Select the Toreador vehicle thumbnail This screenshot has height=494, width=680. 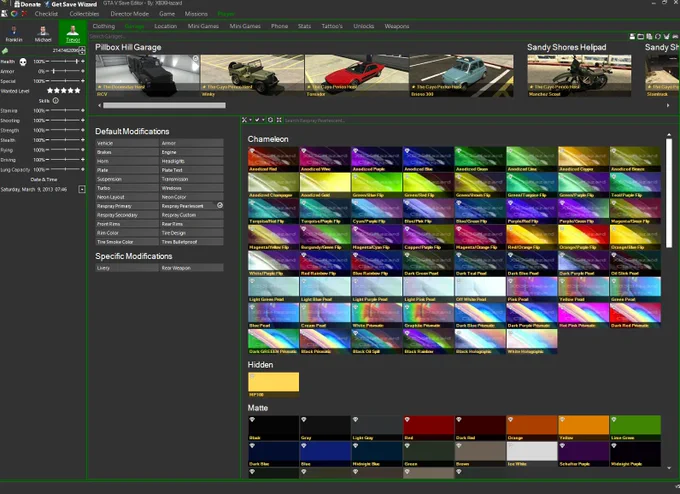[357, 75]
